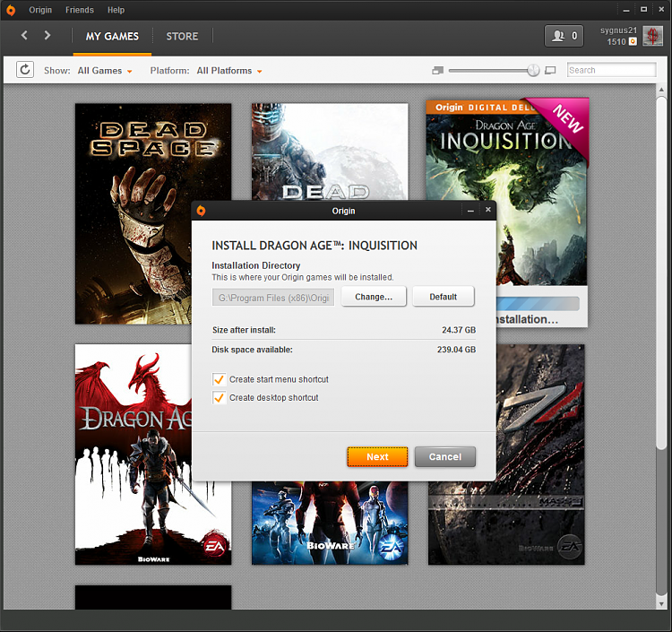Maximize the main Origin window
672x632 pixels.
click(643, 10)
